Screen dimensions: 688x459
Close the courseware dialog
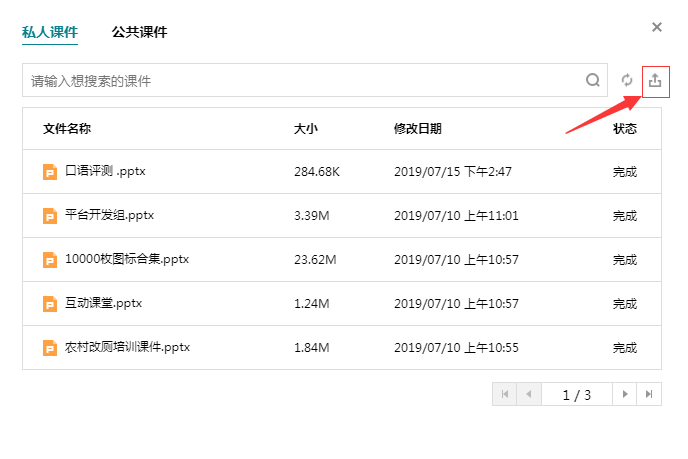(x=656, y=28)
